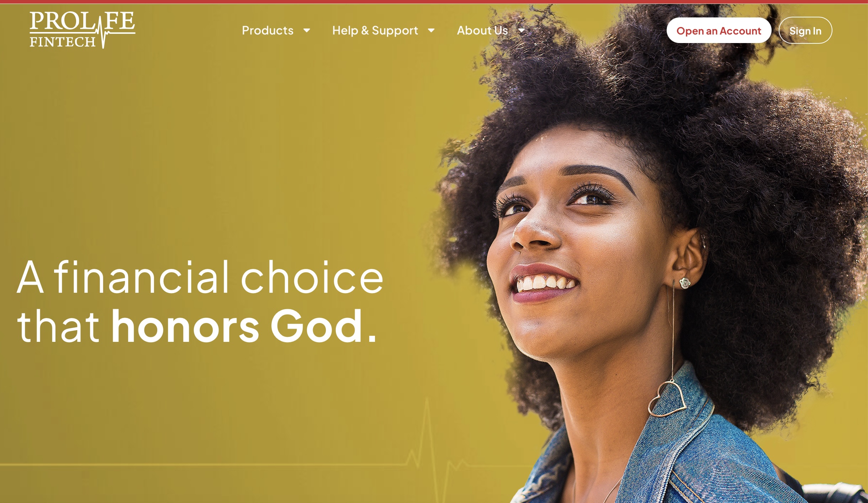
Task: Open the Help & Support menu
Action: (375, 31)
